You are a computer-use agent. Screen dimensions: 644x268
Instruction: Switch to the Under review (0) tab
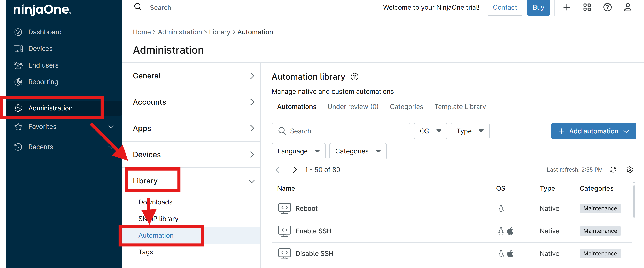click(x=353, y=107)
